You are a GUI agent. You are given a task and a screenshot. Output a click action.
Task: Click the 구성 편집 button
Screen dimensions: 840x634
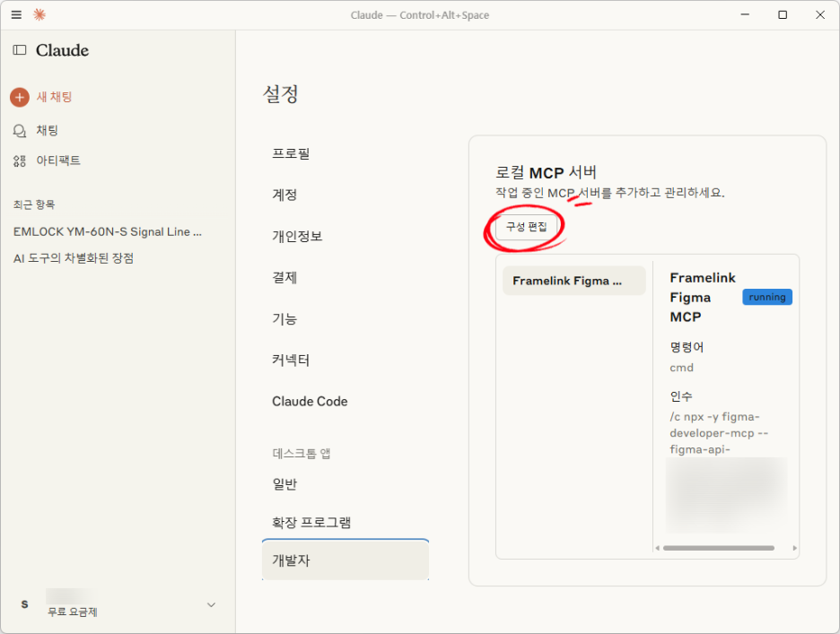pos(527,227)
